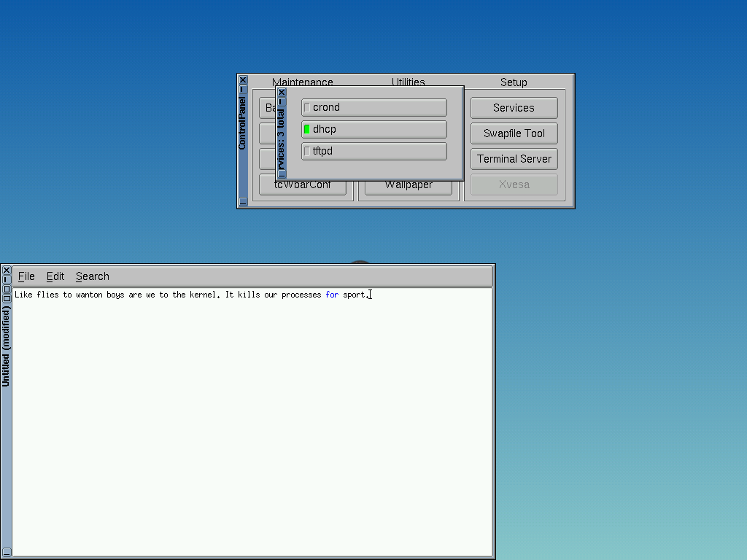Open the Edit menu in the editor
The height and width of the screenshot is (560, 747).
coord(55,276)
